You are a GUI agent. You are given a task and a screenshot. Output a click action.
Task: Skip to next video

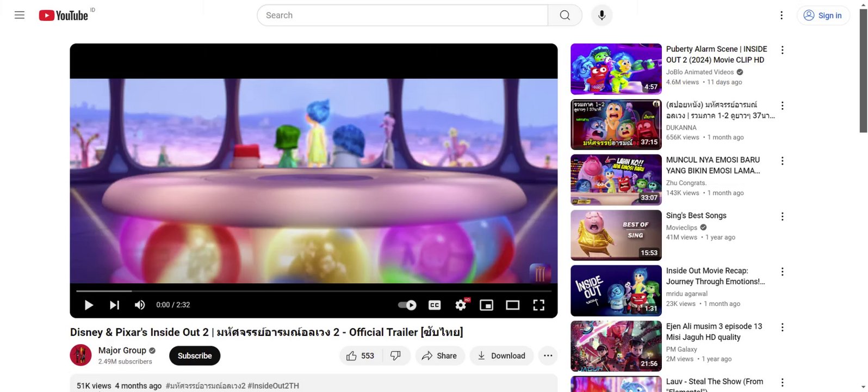coord(114,305)
